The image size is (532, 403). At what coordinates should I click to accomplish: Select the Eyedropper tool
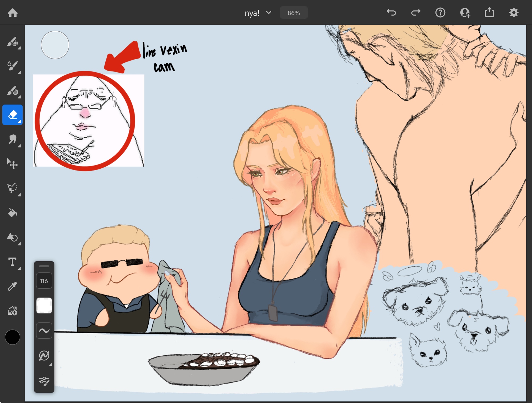(x=12, y=286)
